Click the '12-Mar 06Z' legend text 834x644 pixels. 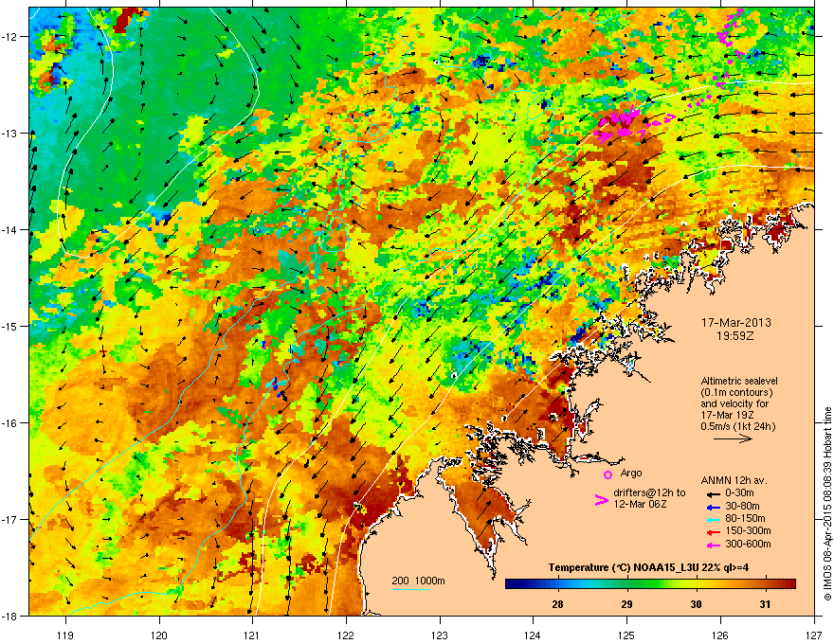pyautogui.click(x=641, y=504)
